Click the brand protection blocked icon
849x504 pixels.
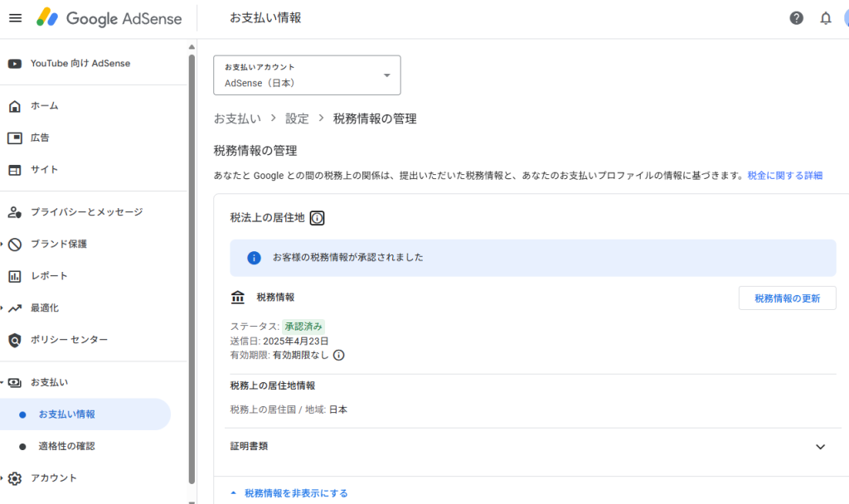point(15,245)
